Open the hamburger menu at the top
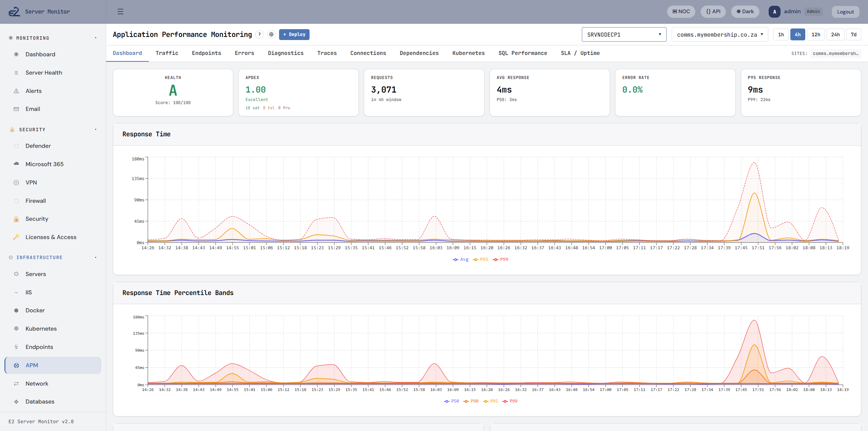Screen dimensions: 868x431 (x=120, y=12)
